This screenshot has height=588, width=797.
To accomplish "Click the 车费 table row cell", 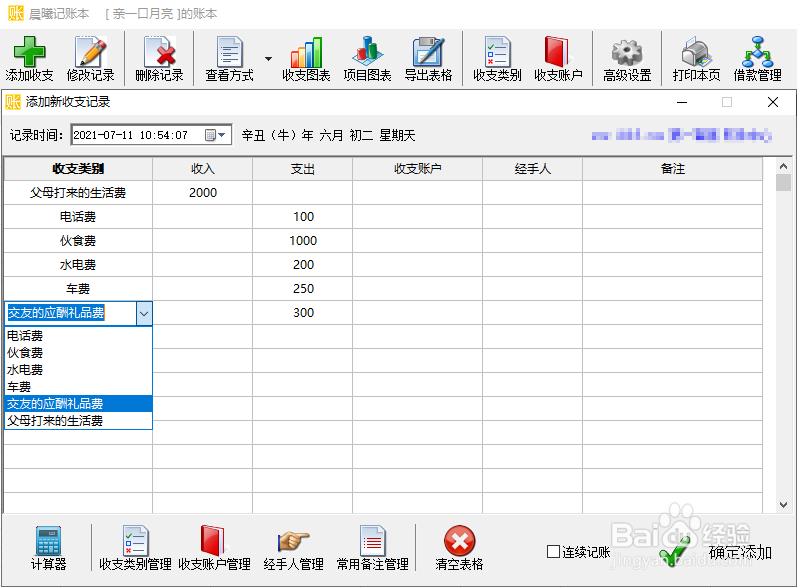I will [78, 289].
